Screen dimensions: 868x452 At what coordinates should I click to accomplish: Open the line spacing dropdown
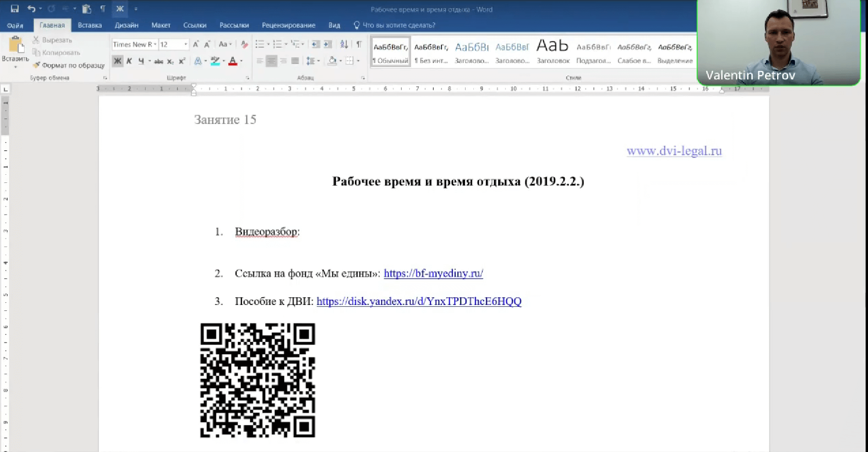[x=313, y=61]
